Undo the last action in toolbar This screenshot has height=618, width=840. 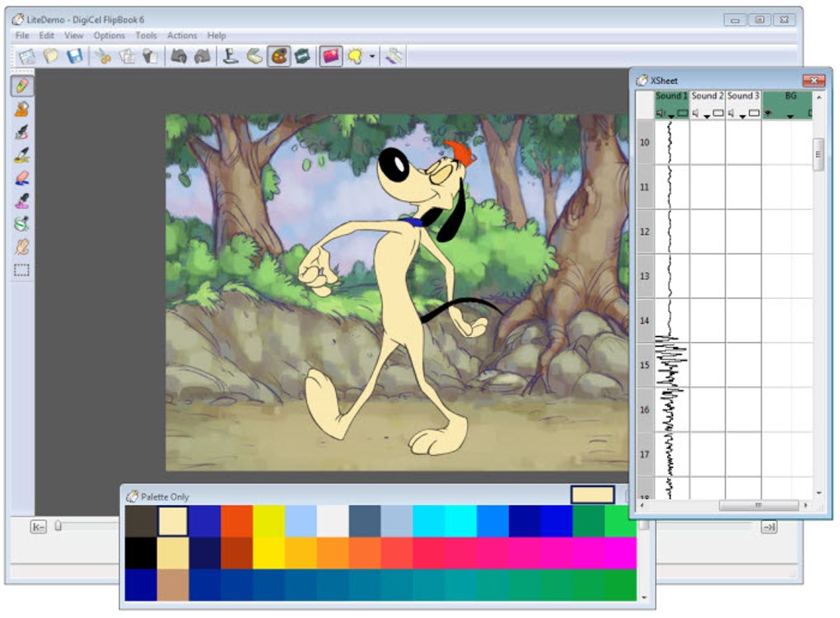click(x=179, y=56)
